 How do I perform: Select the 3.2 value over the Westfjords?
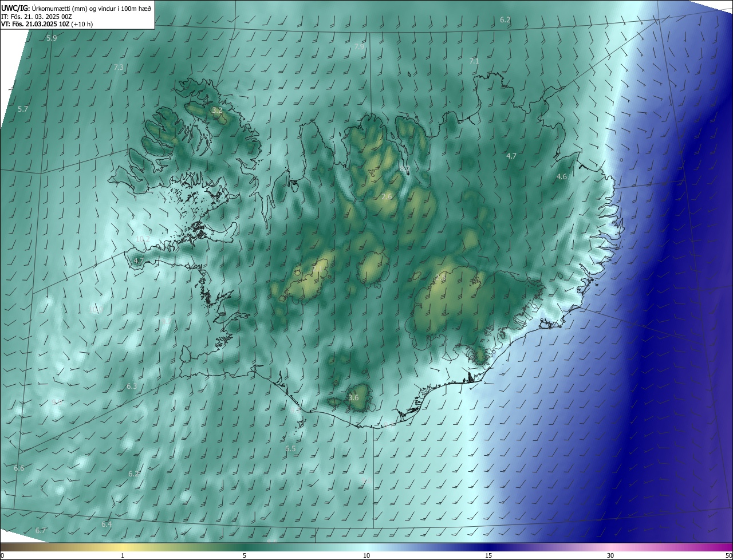217,109
